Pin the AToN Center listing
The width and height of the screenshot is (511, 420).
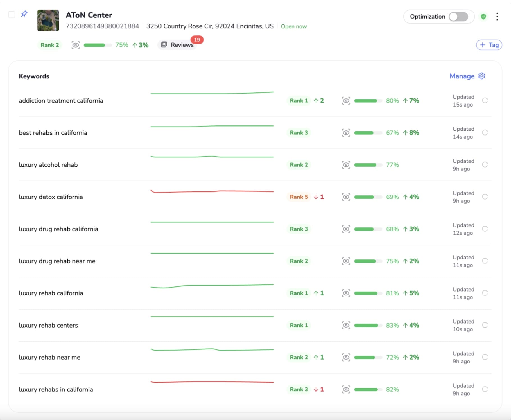pyautogui.click(x=24, y=14)
